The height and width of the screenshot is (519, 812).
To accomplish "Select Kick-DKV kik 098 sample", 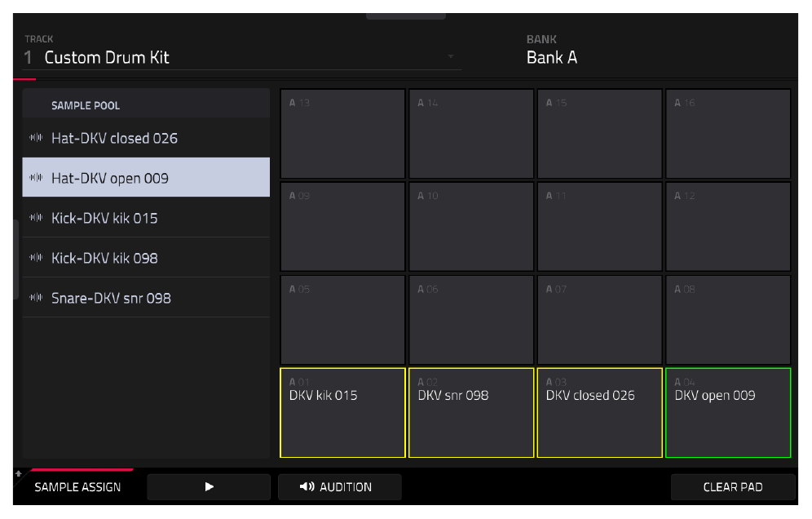I will tap(146, 258).
